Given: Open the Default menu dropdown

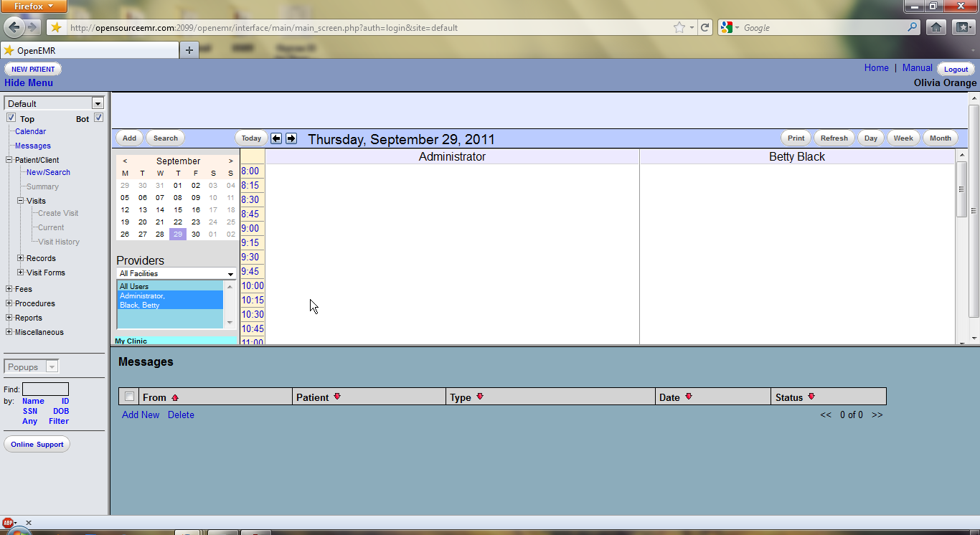Looking at the screenshot, I should 54,103.
